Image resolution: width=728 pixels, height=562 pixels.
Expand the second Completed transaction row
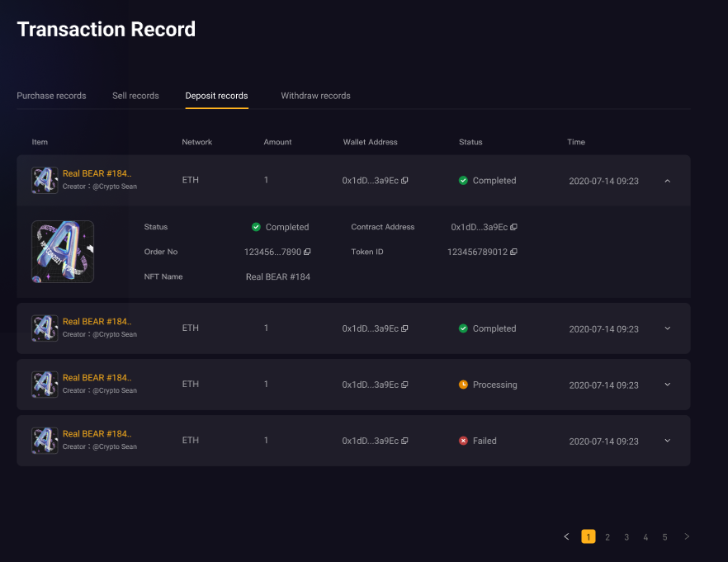tap(667, 328)
